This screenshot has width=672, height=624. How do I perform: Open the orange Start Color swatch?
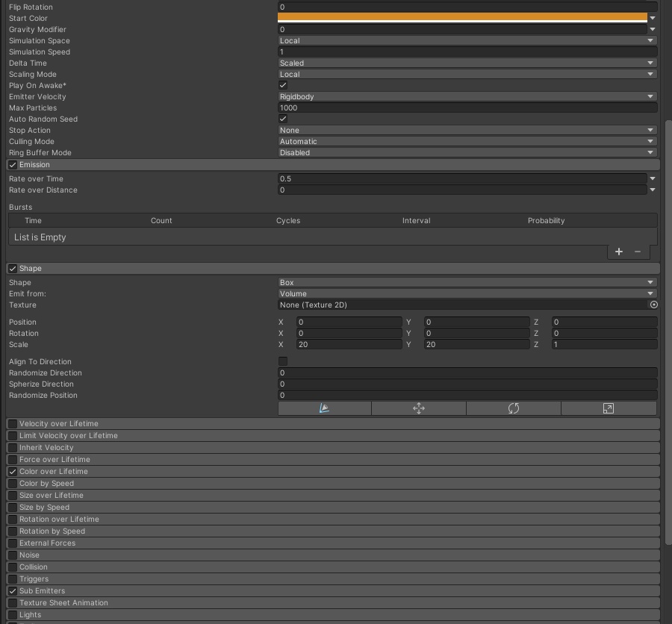[462, 18]
